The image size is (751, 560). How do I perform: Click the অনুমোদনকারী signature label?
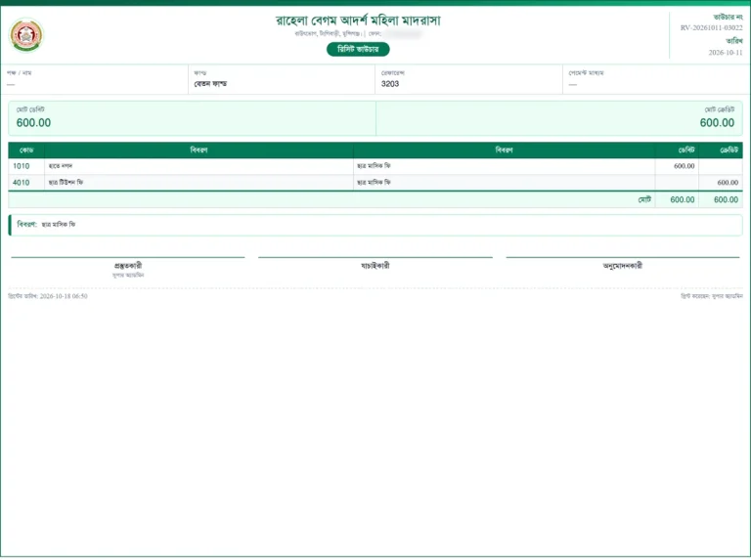coord(623,266)
